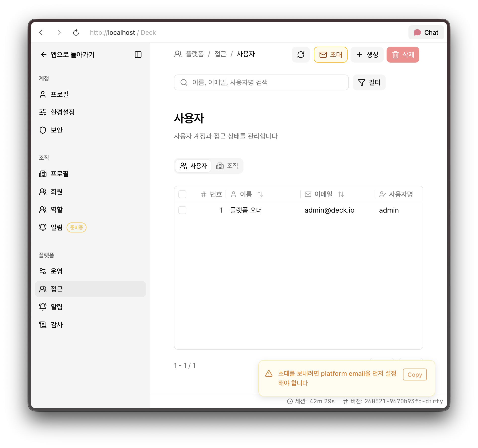Open 역할 in the sidebar
The width and height of the screenshot is (478, 448).
(x=90, y=210)
